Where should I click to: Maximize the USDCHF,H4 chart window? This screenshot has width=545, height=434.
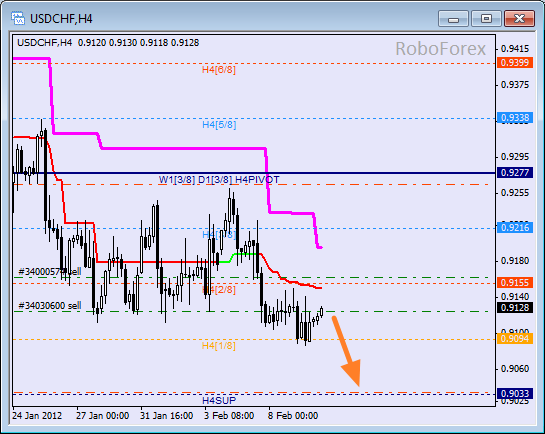tap(486, 18)
